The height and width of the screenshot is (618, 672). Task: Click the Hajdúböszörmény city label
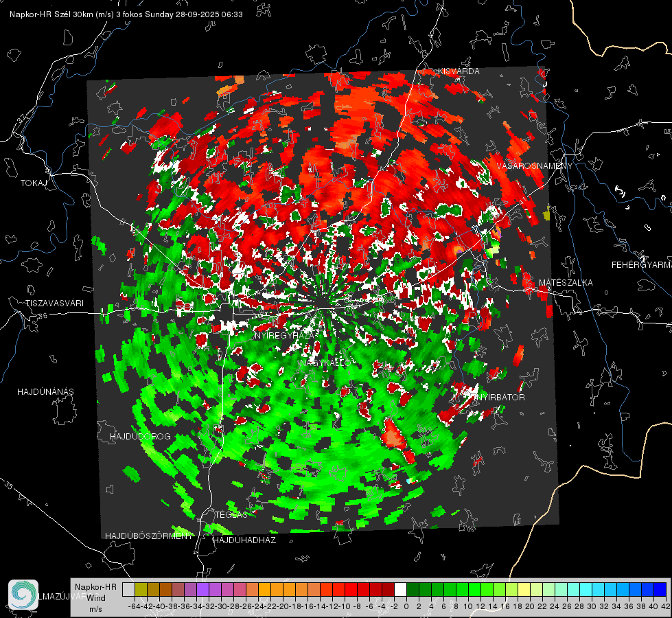pos(149,536)
